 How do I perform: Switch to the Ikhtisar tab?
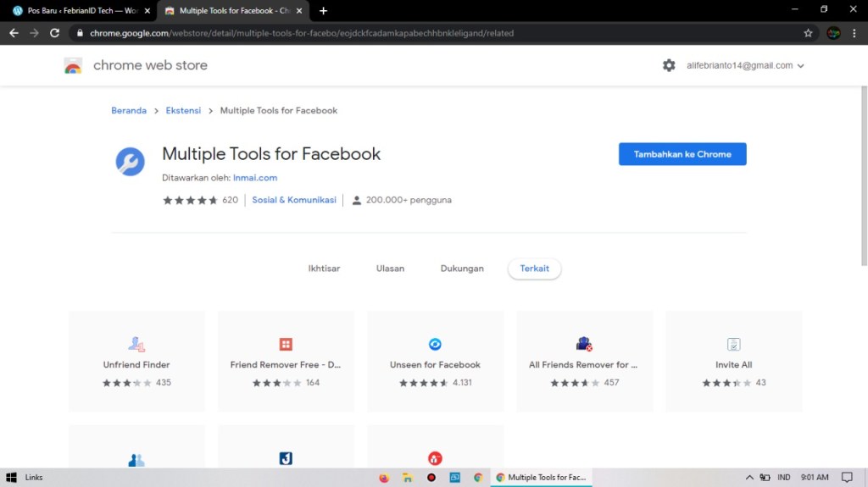tap(324, 268)
